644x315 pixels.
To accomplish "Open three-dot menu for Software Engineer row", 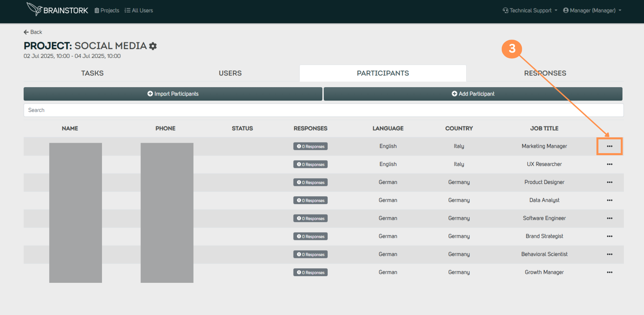I will 609,218.
